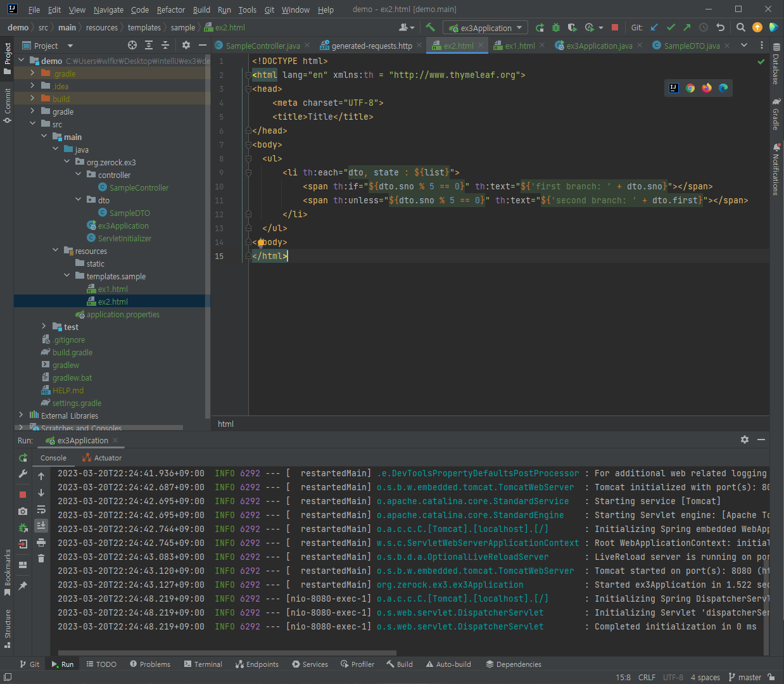Click the red stop icon in Run panel
The height and width of the screenshot is (684, 784).
pos(23,494)
